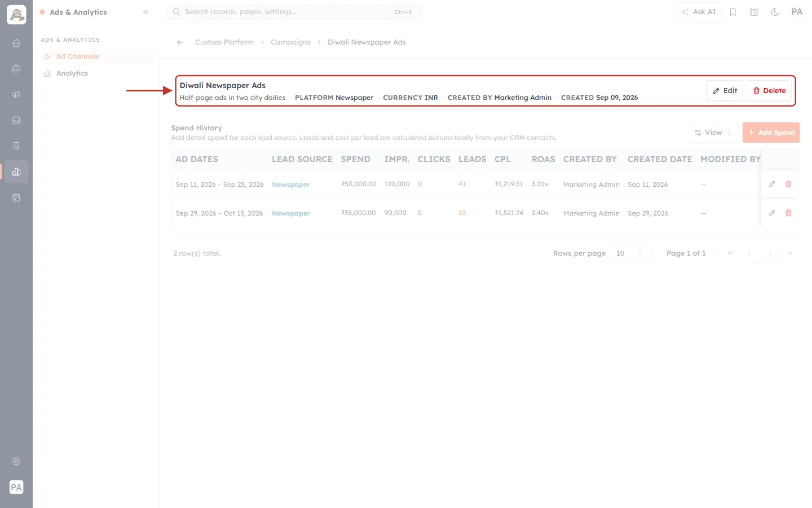
Task: Delete the Sep 11 – Sep 25 spend row
Action: click(x=788, y=184)
